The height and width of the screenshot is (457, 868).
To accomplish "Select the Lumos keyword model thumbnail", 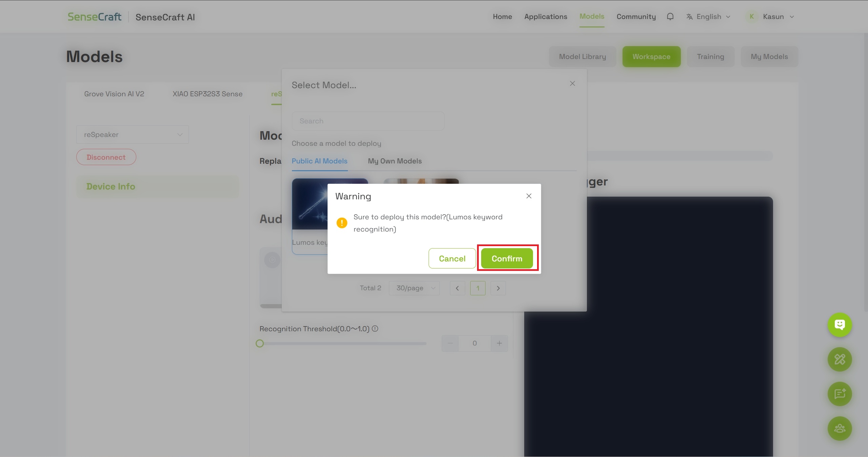I will (x=310, y=204).
